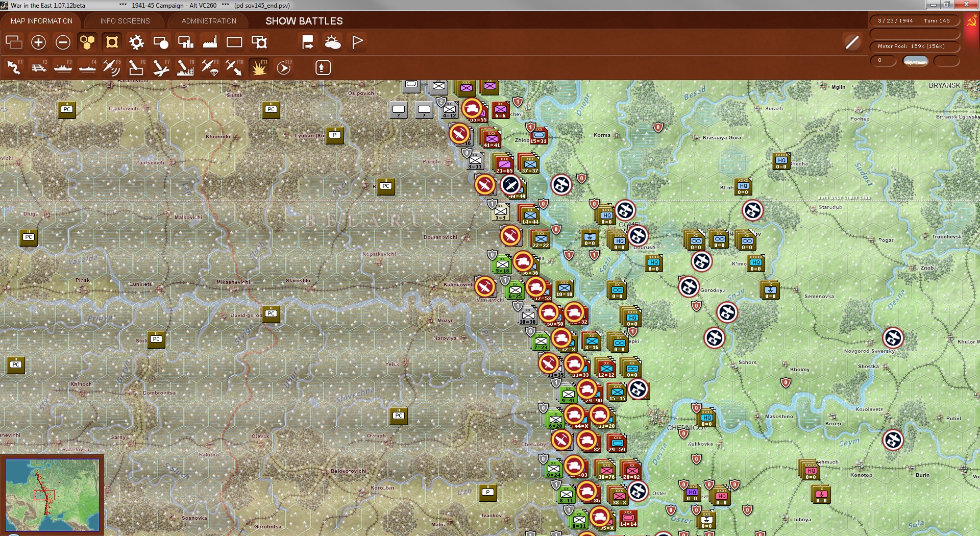Zoom out the map with the minus icon
The width and height of the screenshot is (980, 536).
(x=63, y=42)
